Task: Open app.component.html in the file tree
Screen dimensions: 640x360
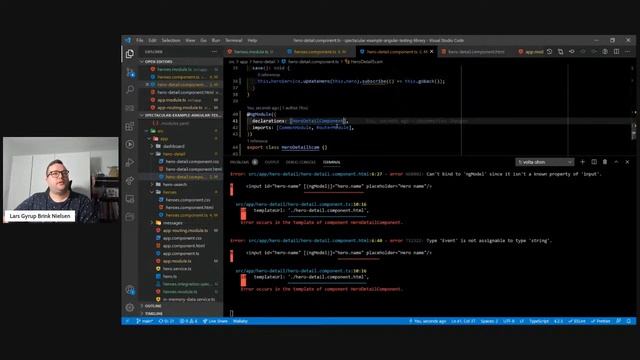Action: coord(184,246)
